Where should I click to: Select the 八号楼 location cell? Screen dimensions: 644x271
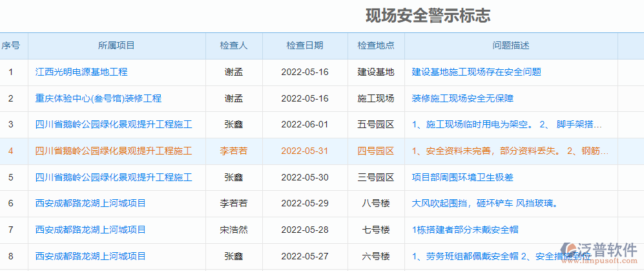click(x=376, y=203)
